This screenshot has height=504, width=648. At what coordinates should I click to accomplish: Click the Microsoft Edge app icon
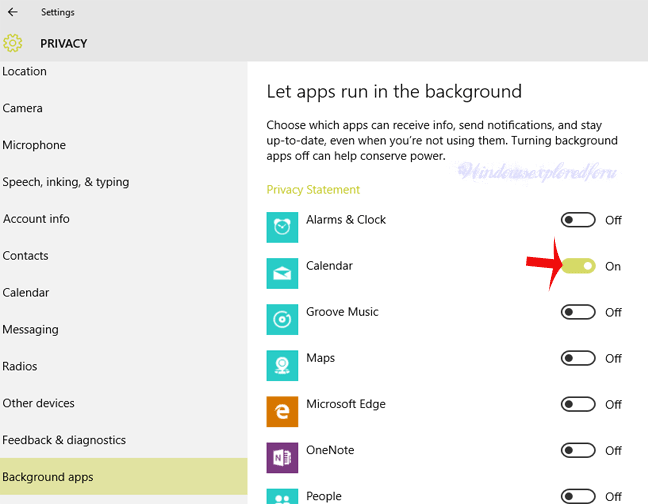point(282,411)
